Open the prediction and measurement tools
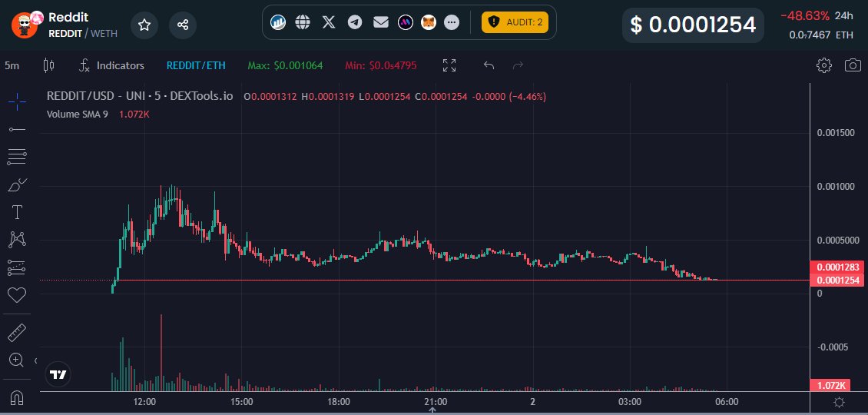 pyautogui.click(x=17, y=267)
